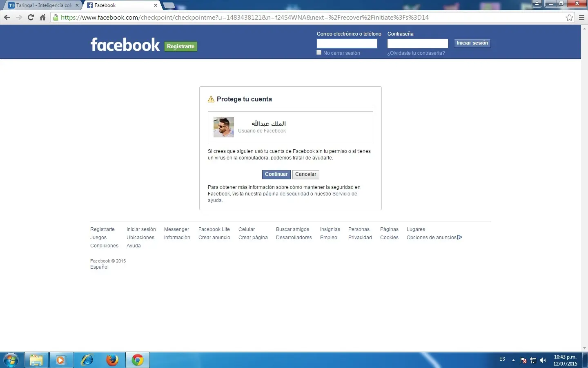Screen dimensions: 588x368
Task: Click the browser address bar URL
Action: 245,17
